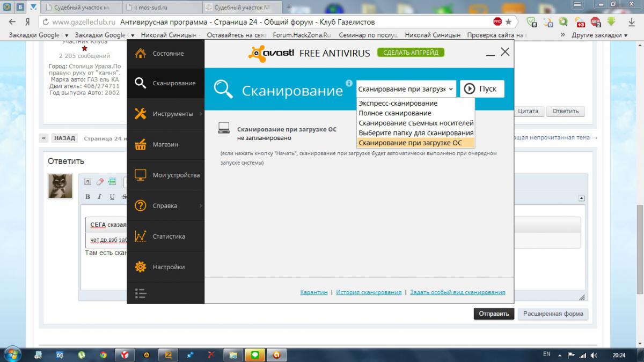
Task: Toggle italic in the reply editor
Action: tap(100, 197)
